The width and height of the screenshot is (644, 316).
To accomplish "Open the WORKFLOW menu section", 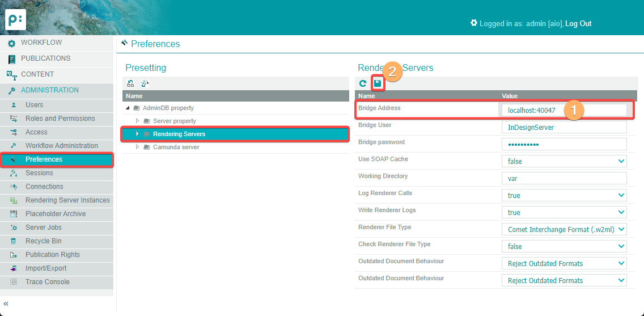I will (41, 43).
